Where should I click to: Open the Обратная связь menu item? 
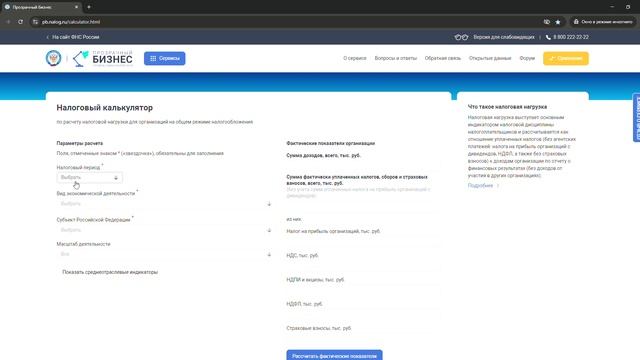[x=442, y=58]
